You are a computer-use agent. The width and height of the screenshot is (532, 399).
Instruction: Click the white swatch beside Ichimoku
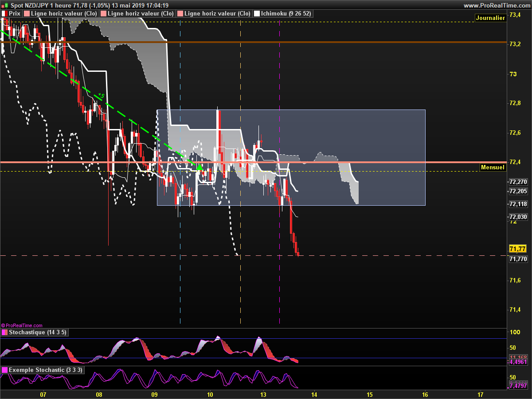coord(257,14)
